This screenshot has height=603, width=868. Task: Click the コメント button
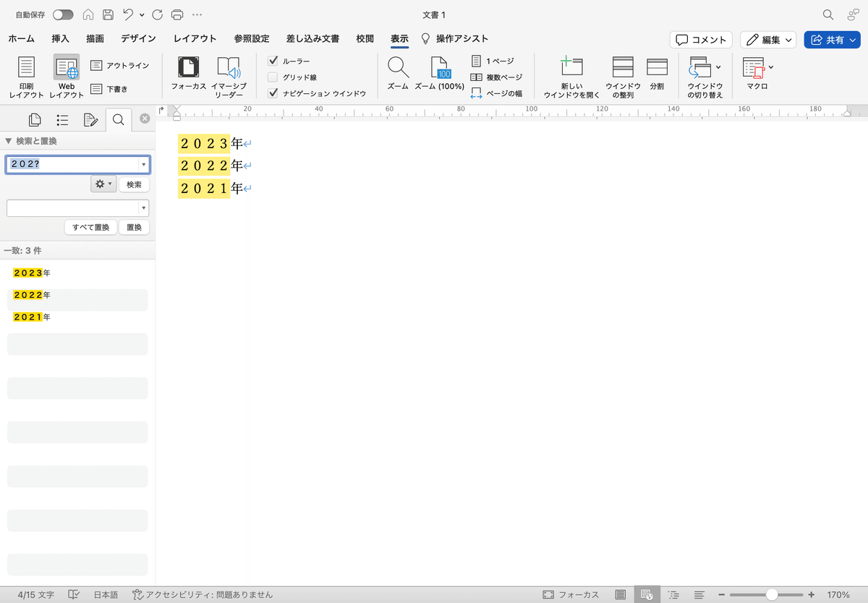(x=701, y=40)
